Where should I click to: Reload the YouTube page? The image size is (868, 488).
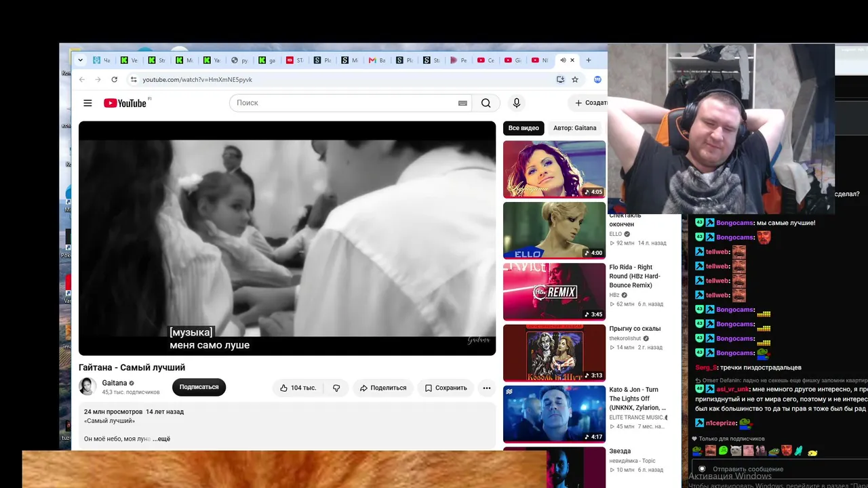[x=114, y=79]
